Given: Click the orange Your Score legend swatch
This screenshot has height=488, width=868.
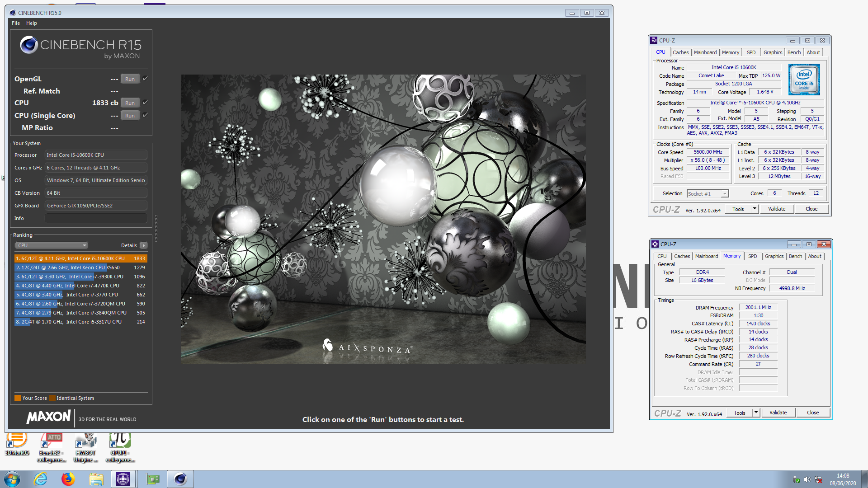Looking at the screenshot, I should [x=18, y=398].
